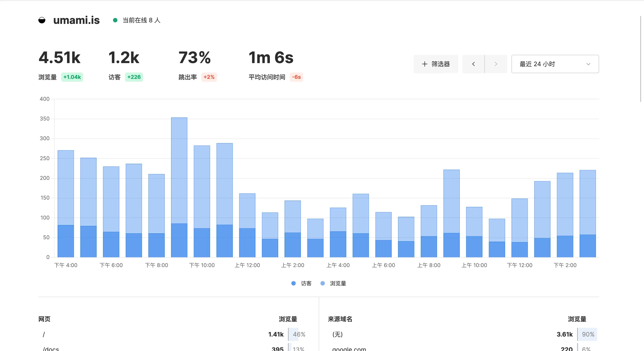Click the green online status dot
Screen dimensions: 644x351
pyautogui.click(x=115, y=20)
